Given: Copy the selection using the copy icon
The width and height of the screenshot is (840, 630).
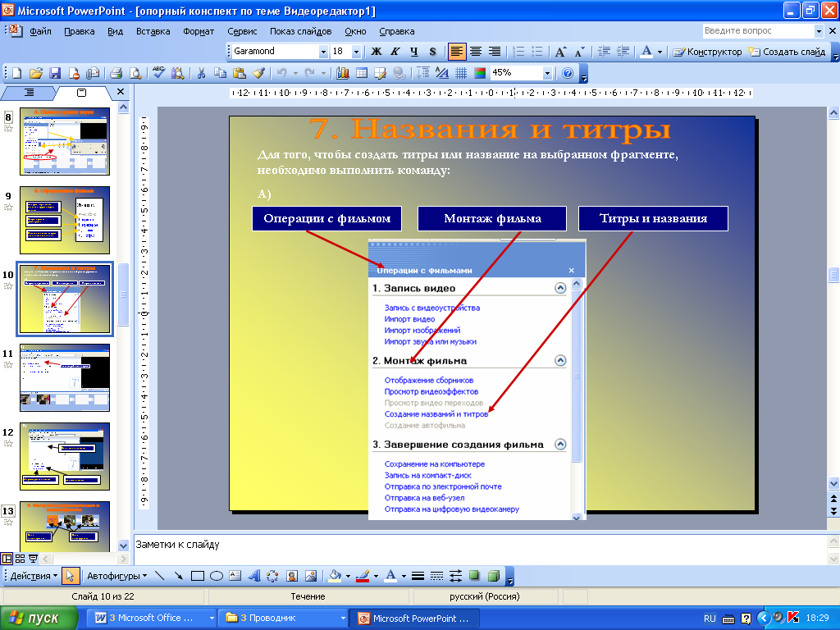Looking at the screenshot, I should coord(220,73).
